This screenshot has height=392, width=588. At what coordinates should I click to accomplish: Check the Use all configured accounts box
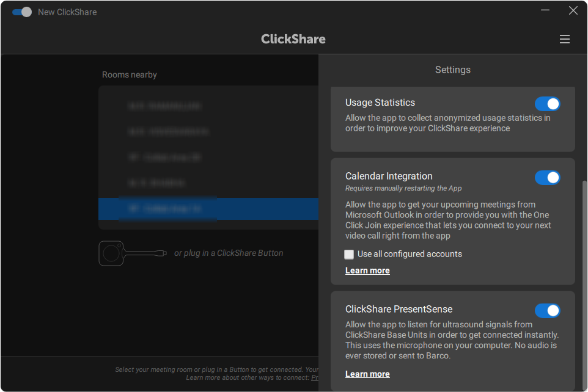tap(349, 254)
